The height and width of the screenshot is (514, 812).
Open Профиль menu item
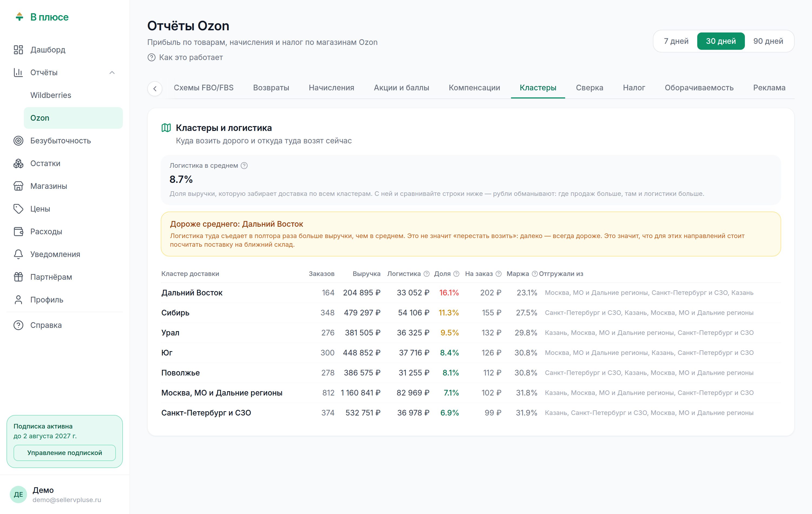coord(64,300)
